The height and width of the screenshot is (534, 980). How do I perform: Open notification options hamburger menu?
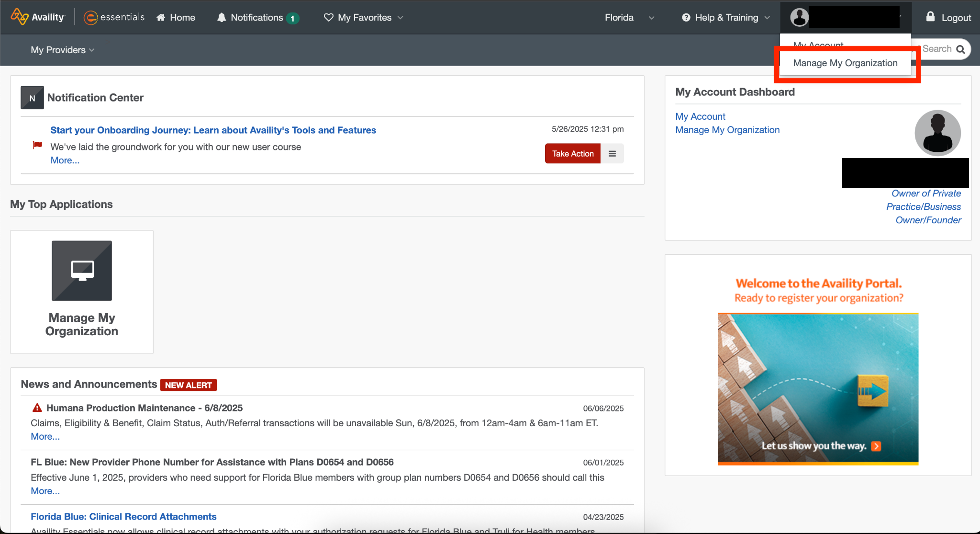[612, 153]
